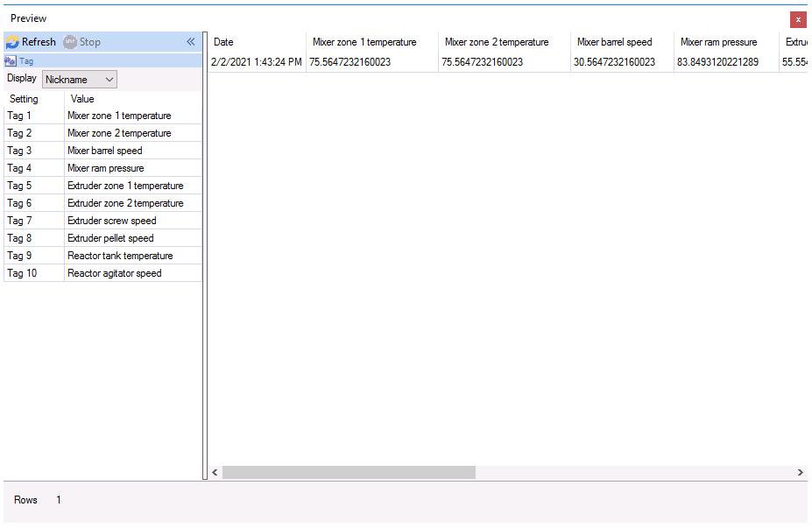Select the Tag 3 value Mixer barrel speed

tap(133, 151)
